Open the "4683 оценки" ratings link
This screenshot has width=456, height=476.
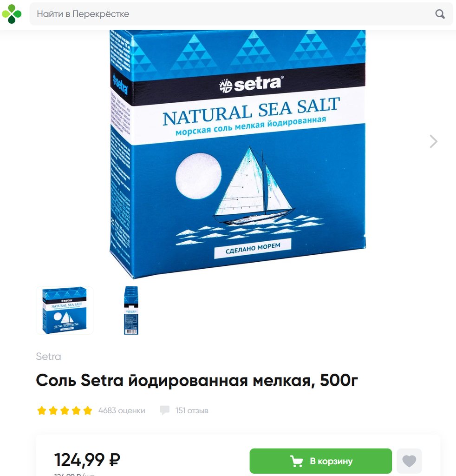[122, 411]
